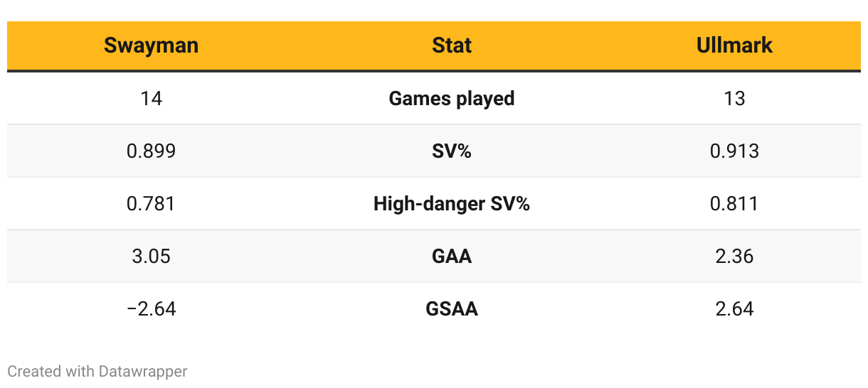Click Swayman's 0.781 high-danger value

[x=151, y=203]
